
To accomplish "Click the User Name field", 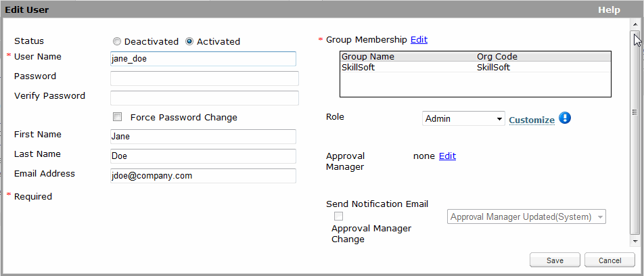I will click(203, 59).
